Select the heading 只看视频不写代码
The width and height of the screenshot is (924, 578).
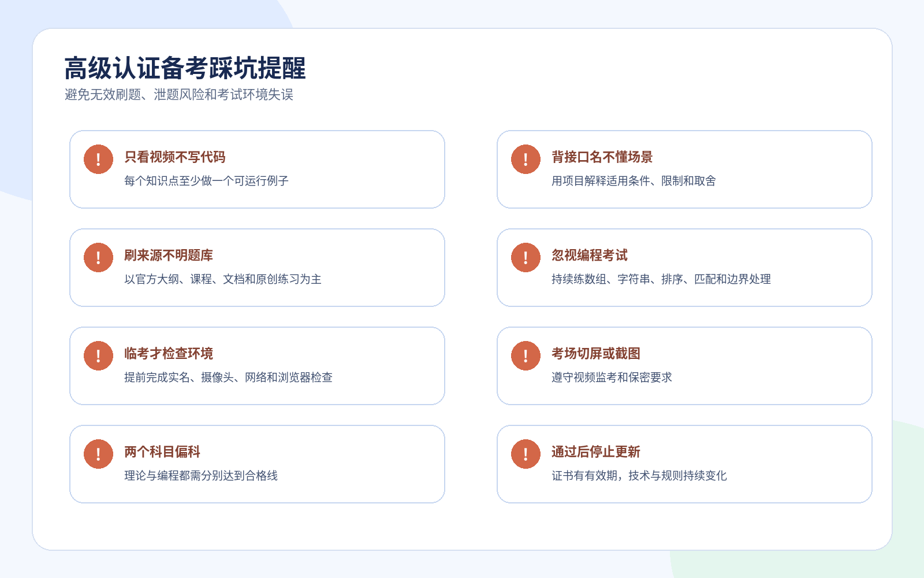(x=175, y=157)
